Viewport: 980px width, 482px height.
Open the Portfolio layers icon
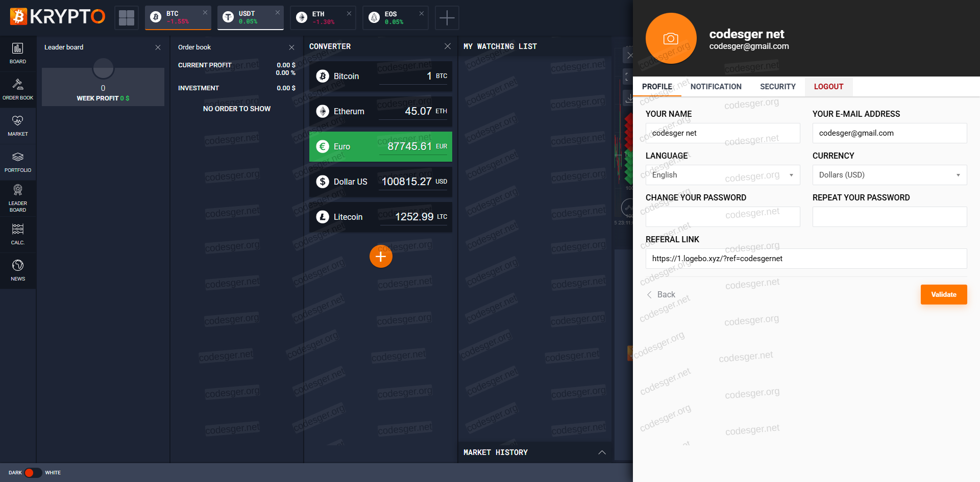pos(18,157)
